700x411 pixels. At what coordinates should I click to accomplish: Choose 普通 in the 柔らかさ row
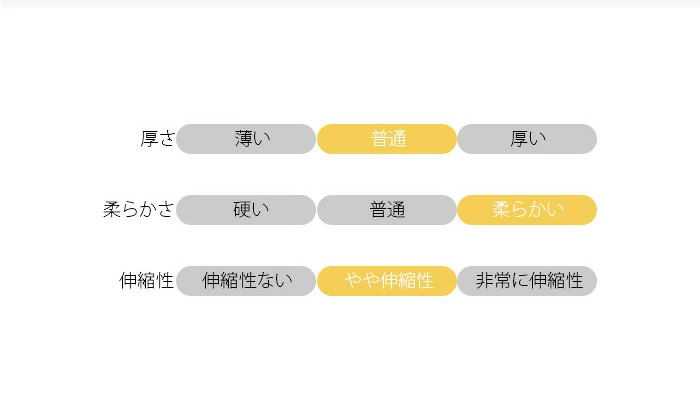[387, 210]
